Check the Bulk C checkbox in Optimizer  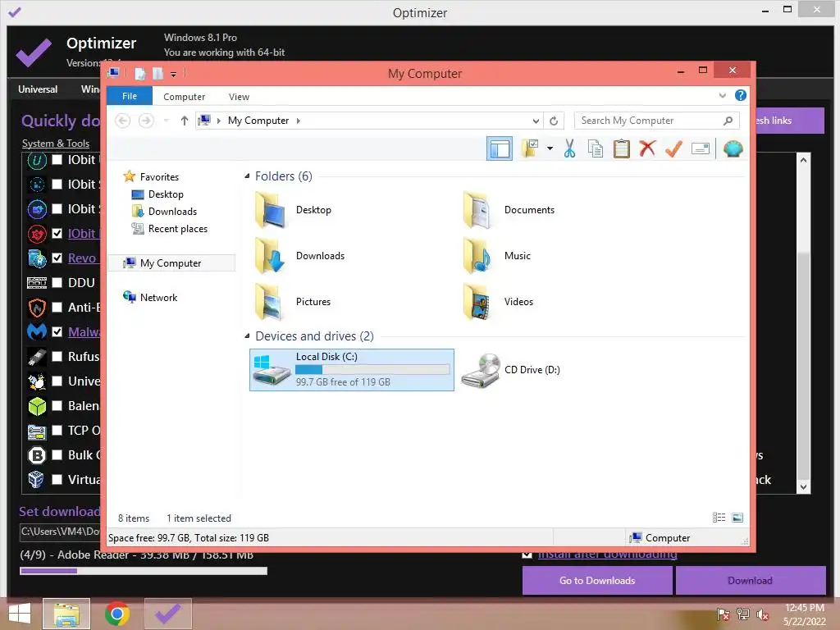57,455
